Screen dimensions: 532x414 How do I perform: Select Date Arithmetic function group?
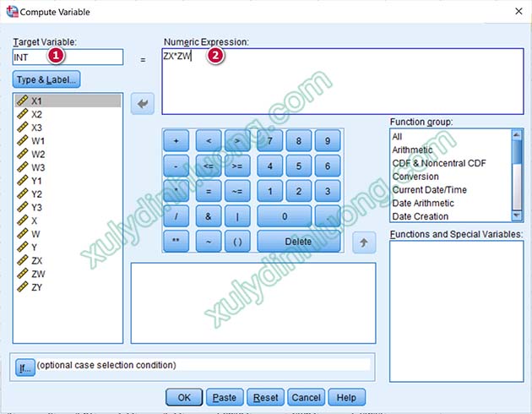tap(451, 203)
